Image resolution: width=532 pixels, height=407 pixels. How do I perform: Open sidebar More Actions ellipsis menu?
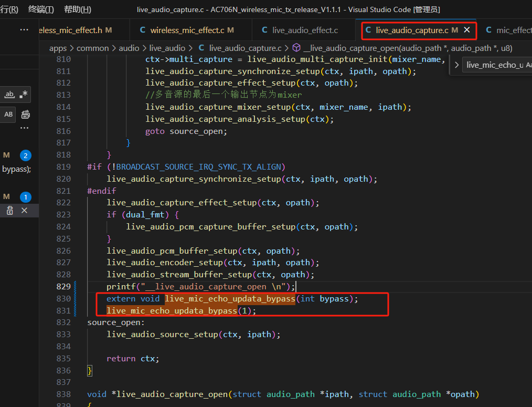24,30
